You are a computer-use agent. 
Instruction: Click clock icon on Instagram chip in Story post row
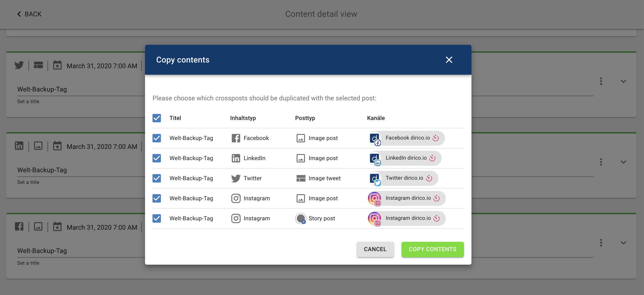(437, 218)
